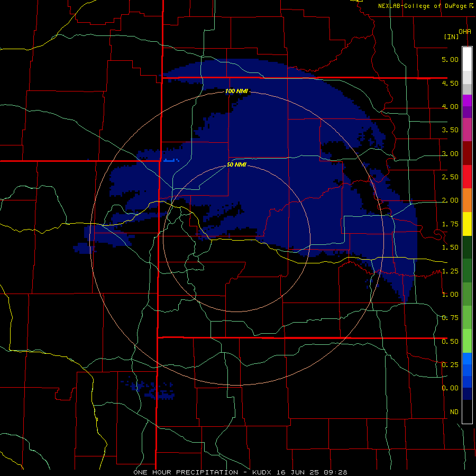Click the [IN] units label
This screenshot has width=476, height=476.
pos(452,36)
